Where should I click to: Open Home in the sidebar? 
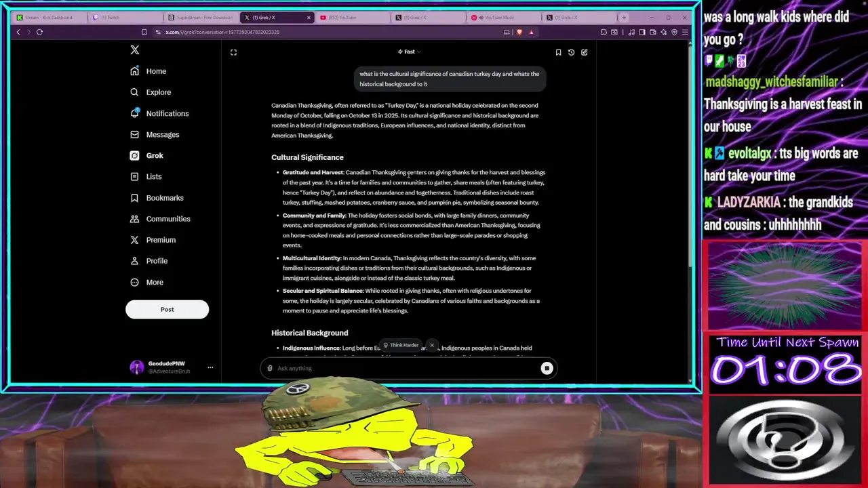pos(148,71)
